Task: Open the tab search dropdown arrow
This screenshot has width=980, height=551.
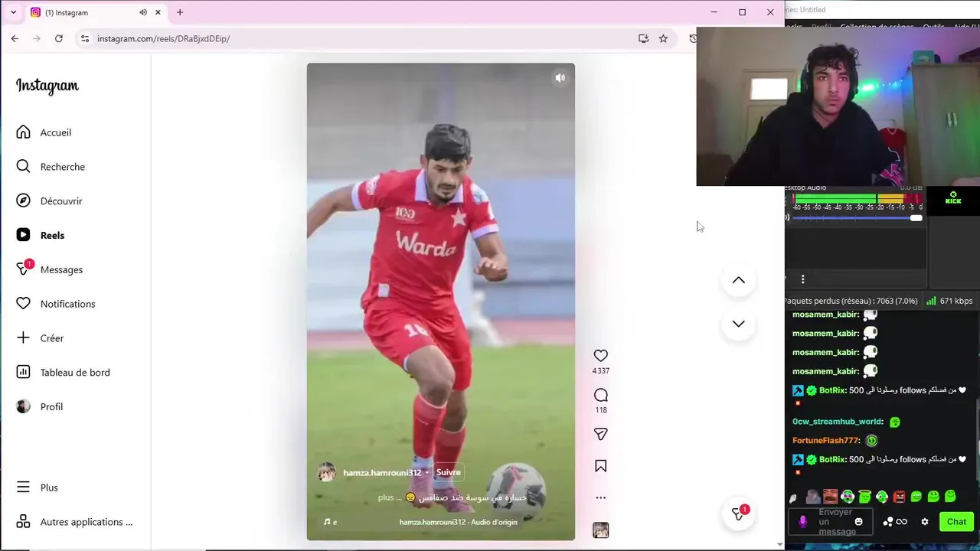Action: pyautogui.click(x=13, y=12)
